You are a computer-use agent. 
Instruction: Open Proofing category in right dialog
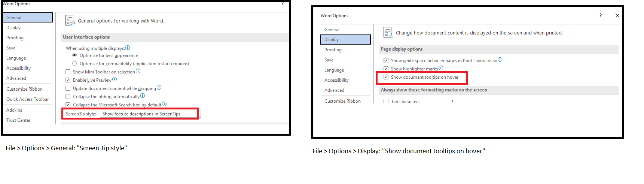pos(345,49)
